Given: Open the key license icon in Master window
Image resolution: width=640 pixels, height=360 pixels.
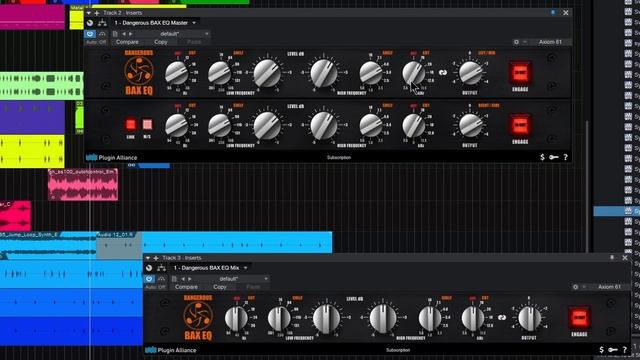Looking at the screenshot, I should 553,157.
